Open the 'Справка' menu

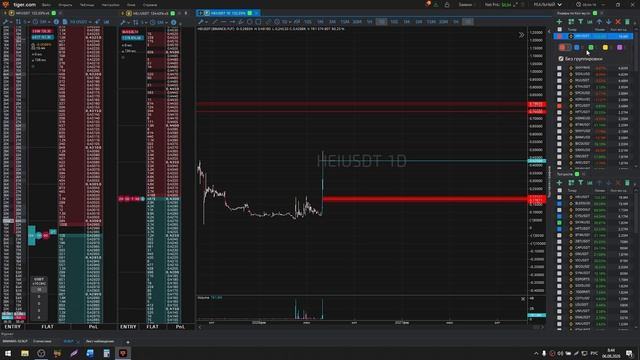(x=150, y=5)
